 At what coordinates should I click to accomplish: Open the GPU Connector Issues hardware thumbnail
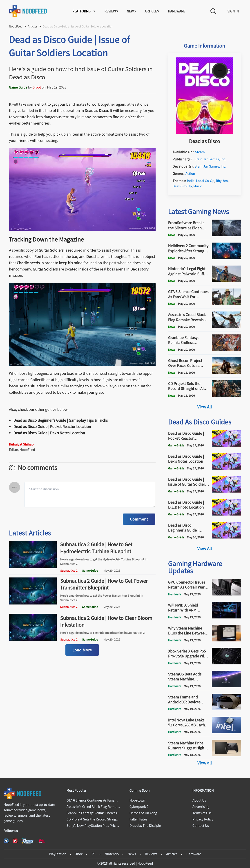[226, 587]
